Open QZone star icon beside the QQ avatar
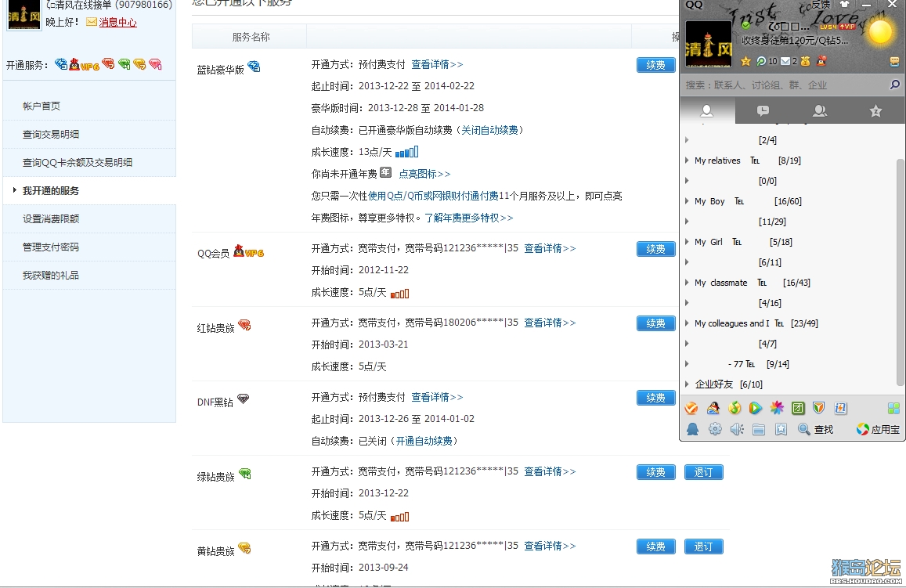Screen dimensions: 906x588 point(746,61)
